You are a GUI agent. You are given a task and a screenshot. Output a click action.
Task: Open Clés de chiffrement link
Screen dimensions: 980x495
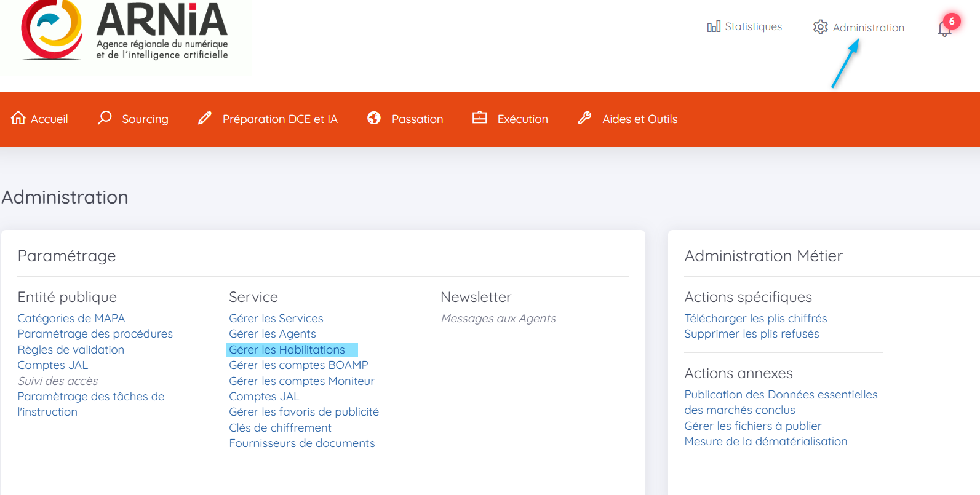280,428
